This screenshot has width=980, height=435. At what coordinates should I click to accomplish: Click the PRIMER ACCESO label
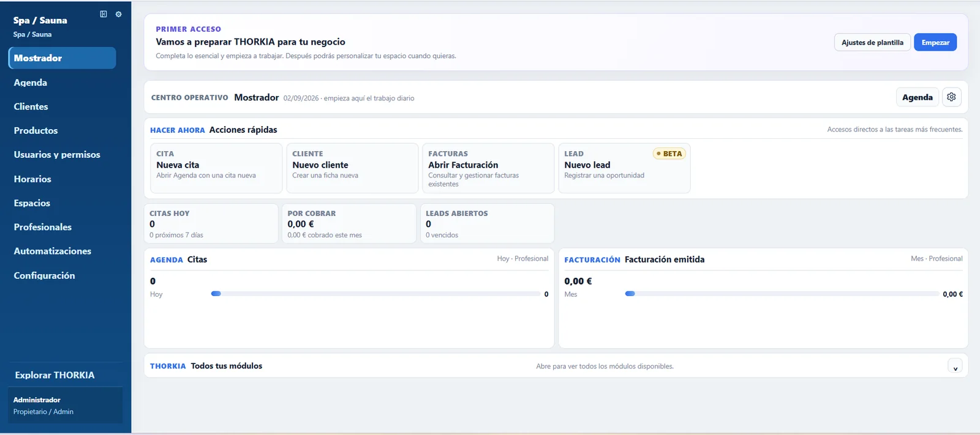pyautogui.click(x=188, y=29)
